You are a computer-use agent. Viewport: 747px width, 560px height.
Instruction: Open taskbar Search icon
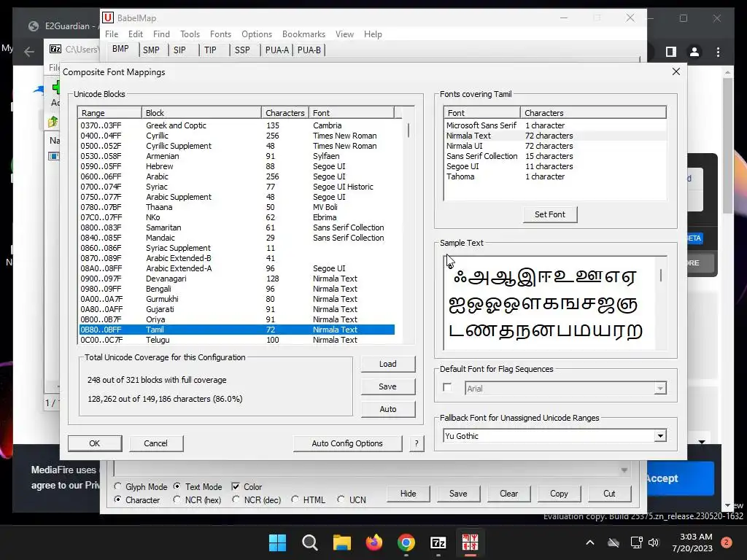tap(309, 542)
